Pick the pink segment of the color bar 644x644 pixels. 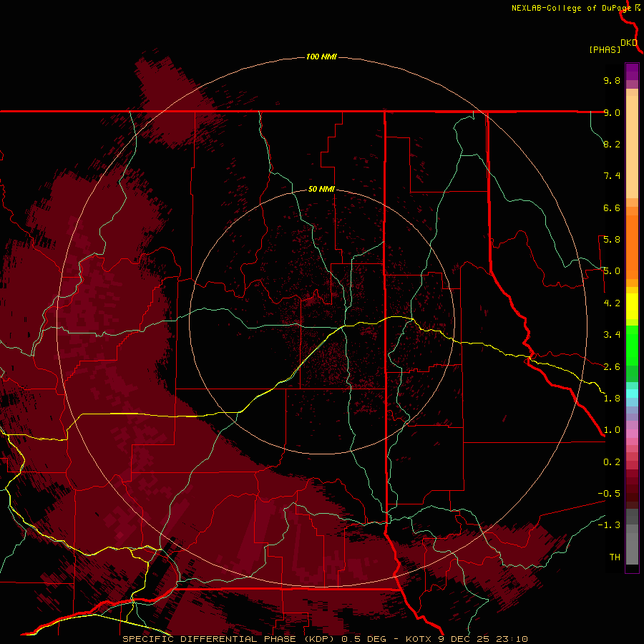pos(632,434)
